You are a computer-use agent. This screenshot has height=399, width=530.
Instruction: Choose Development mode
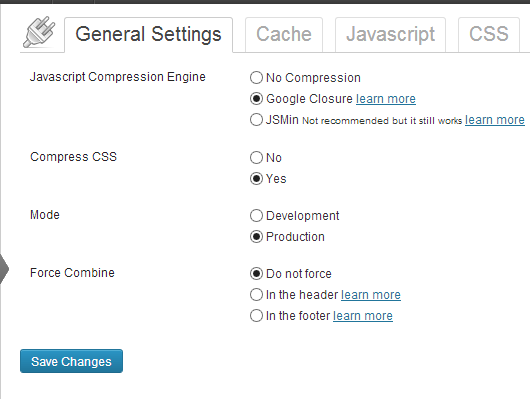[x=256, y=216]
